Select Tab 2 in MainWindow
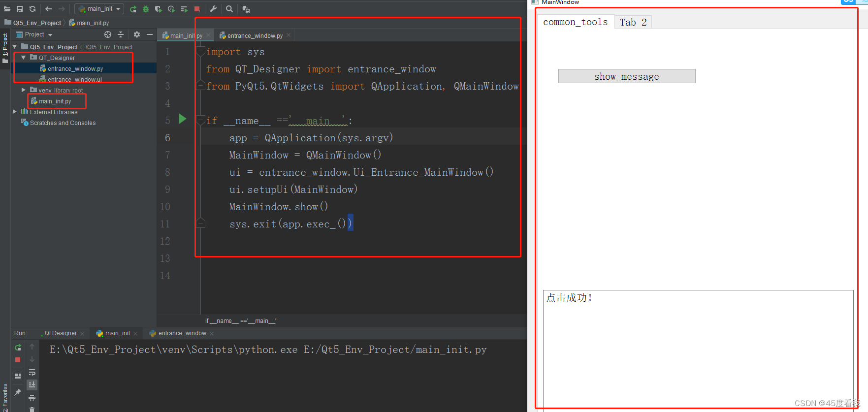The image size is (868, 412). [x=633, y=22]
